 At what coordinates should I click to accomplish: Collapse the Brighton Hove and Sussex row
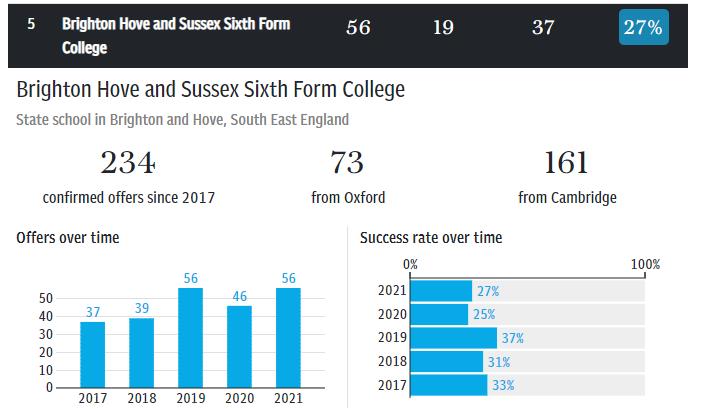[175, 35]
